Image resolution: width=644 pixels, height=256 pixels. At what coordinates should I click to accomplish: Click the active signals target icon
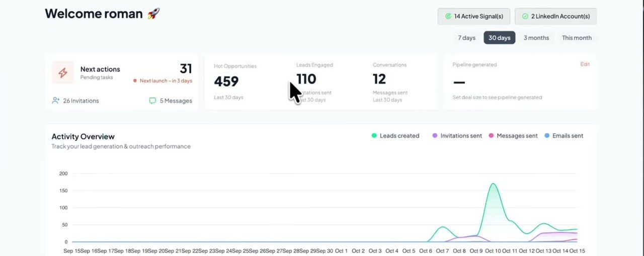click(448, 16)
